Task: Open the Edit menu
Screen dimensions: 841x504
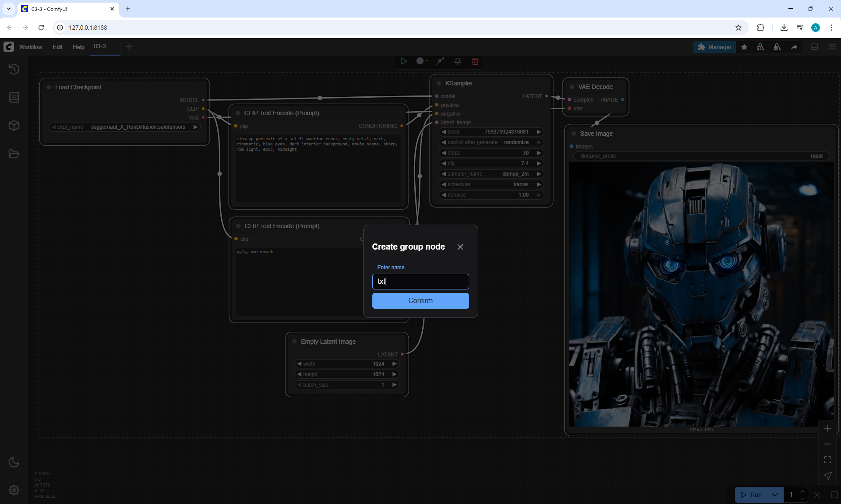Action: click(57, 47)
